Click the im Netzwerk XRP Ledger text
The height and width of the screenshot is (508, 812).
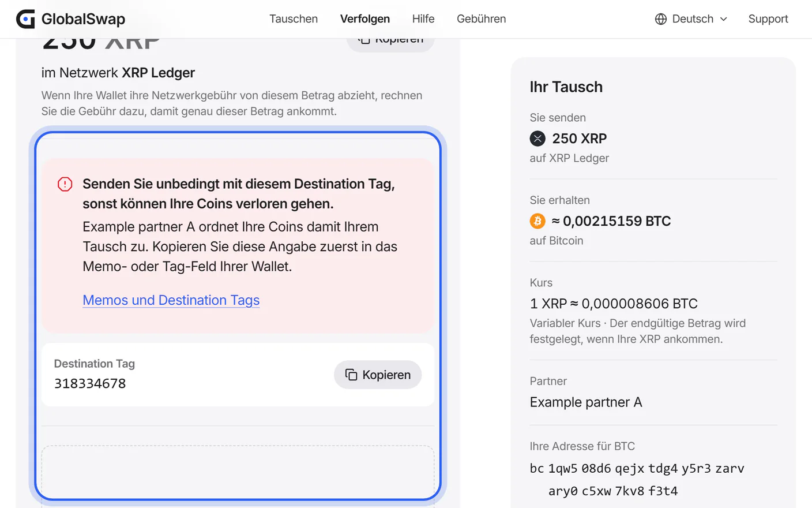[x=118, y=73]
